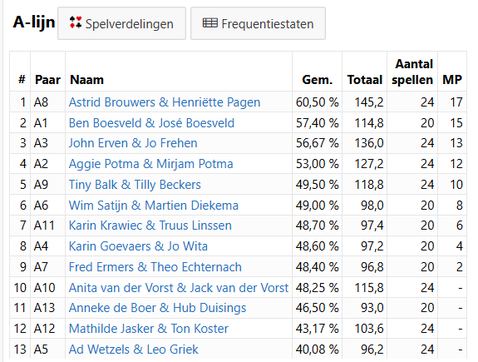Open Ad Wetzels & Leo Griek link
The width and height of the screenshot is (478, 362).
(x=133, y=349)
